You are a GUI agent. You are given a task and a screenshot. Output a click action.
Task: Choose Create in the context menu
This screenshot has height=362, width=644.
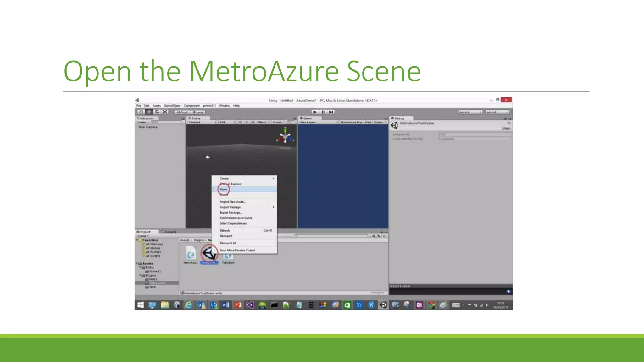click(244, 178)
